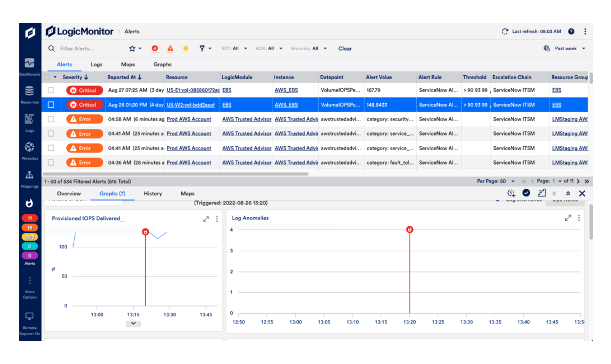This screenshot has height=364, width=611.
Task: Check the US-E1:vol-085860172ac alert row
Action: click(x=51, y=90)
